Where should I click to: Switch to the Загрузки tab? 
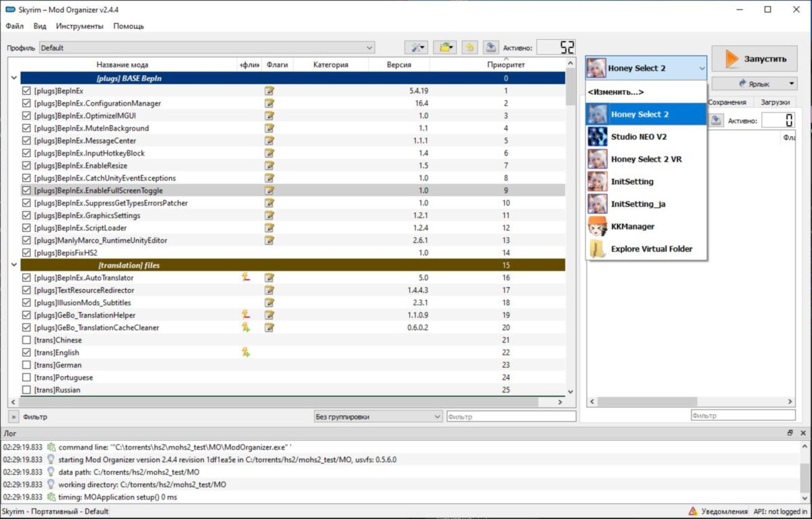click(775, 102)
